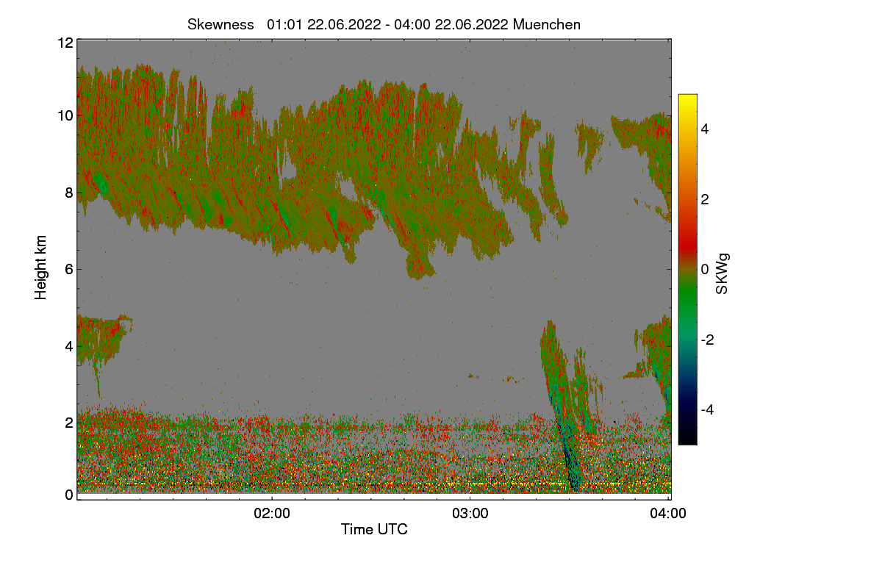Image resolution: width=882 pixels, height=588 pixels.
Task: Click the '02:00' time tick label
Action: pyautogui.click(x=272, y=514)
